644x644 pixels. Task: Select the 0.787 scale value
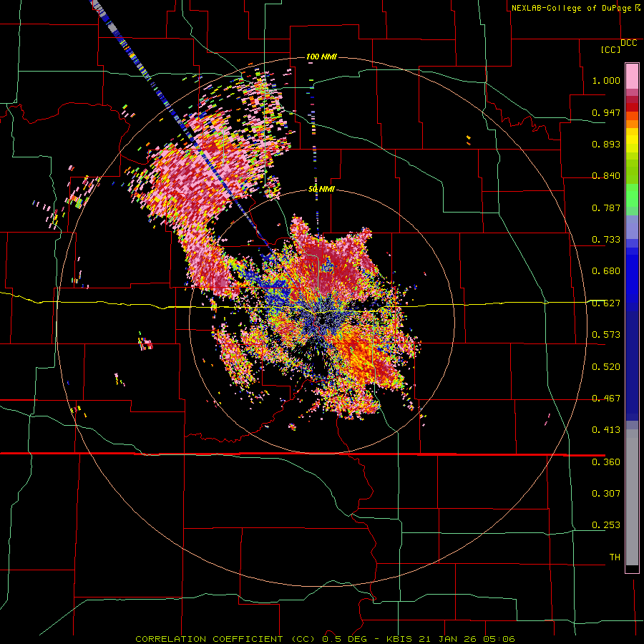[x=606, y=208]
